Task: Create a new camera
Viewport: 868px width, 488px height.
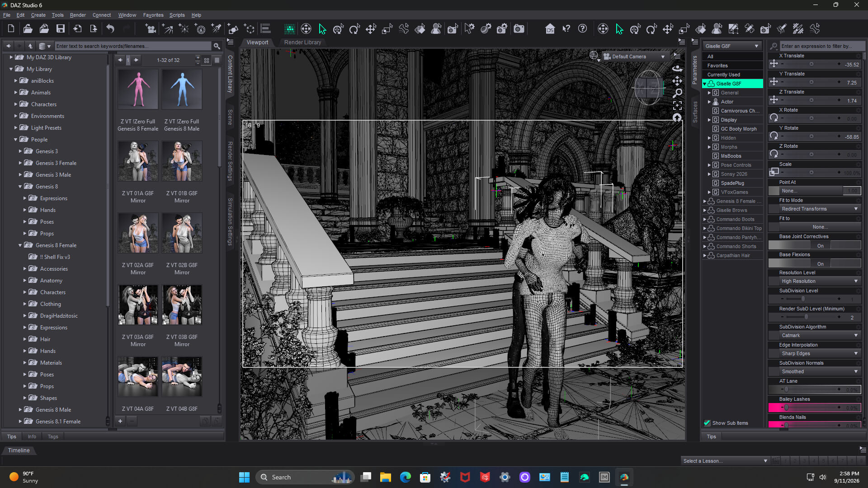Action: tap(151, 29)
